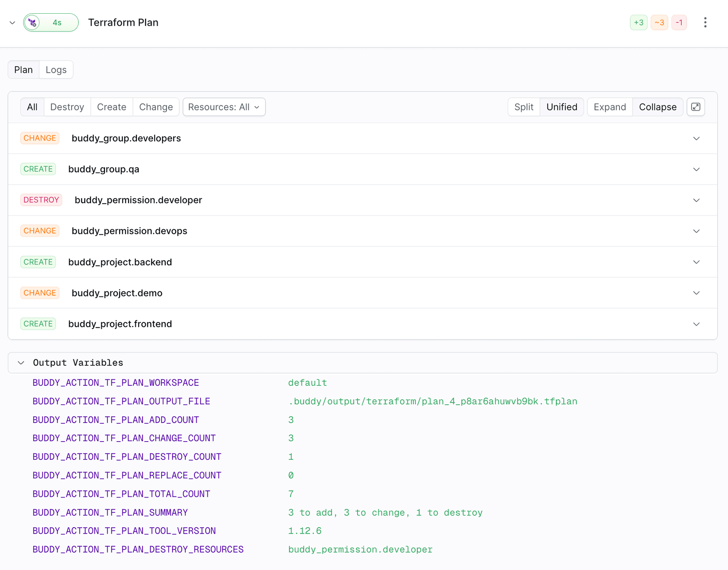728x570 pixels.
Task: Click the Terraform action status icon
Action: (33, 23)
